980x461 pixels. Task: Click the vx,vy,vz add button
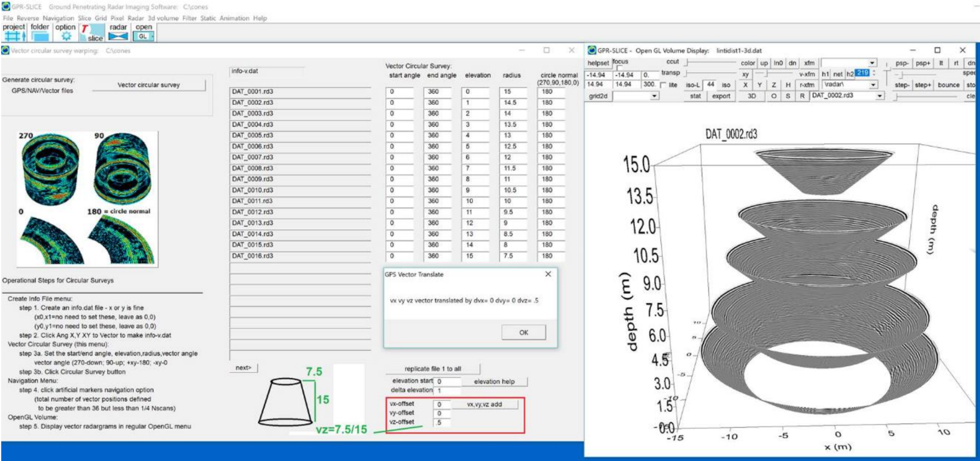484,404
